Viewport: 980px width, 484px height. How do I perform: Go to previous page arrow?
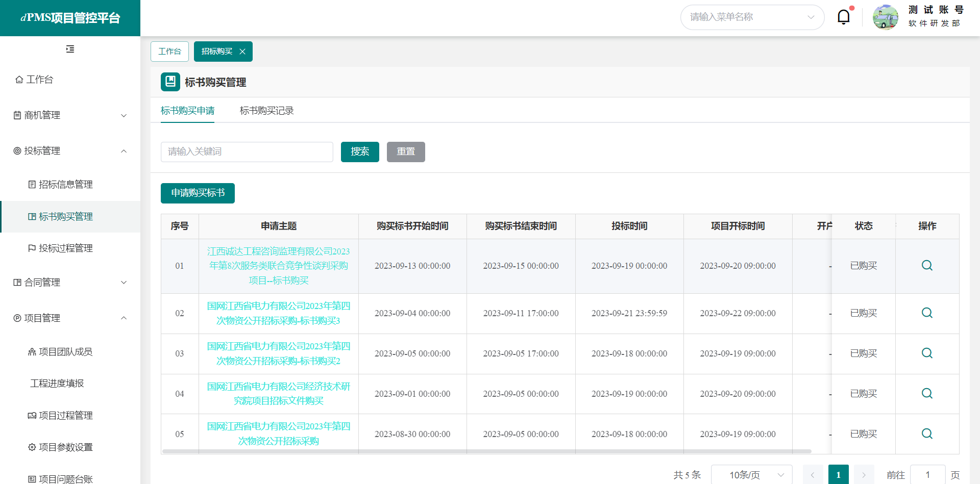tap(813, 475)
